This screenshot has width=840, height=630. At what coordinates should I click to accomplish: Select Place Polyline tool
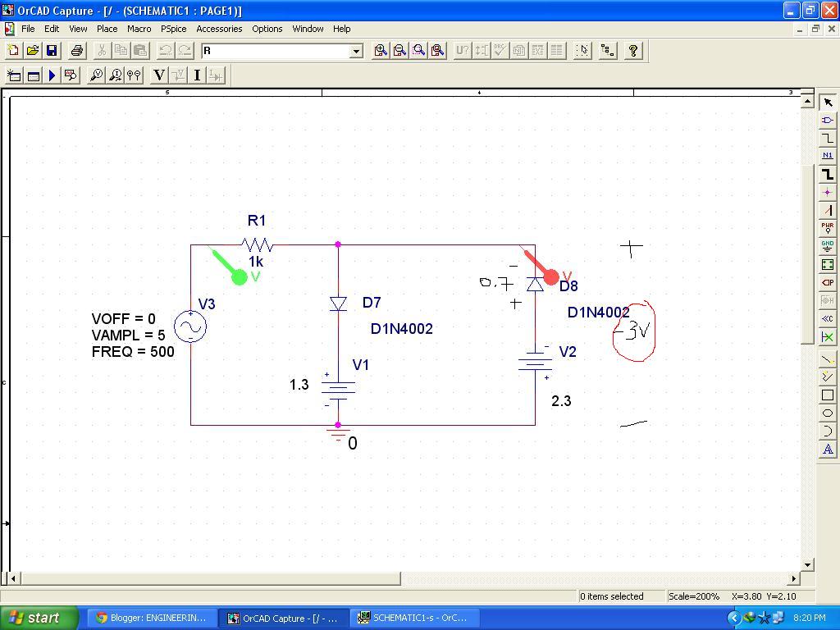[x=828, y=377]
